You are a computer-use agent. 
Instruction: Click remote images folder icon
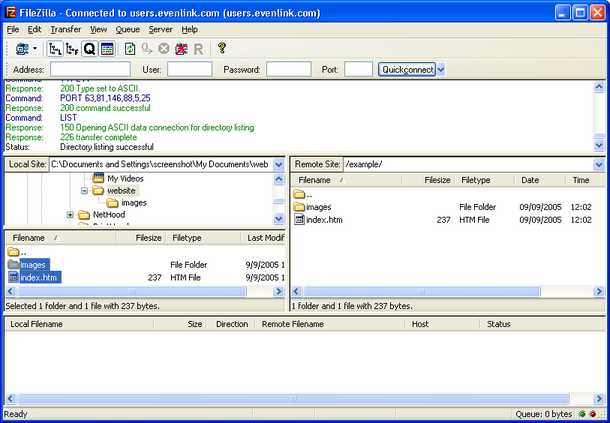[299, 207]
